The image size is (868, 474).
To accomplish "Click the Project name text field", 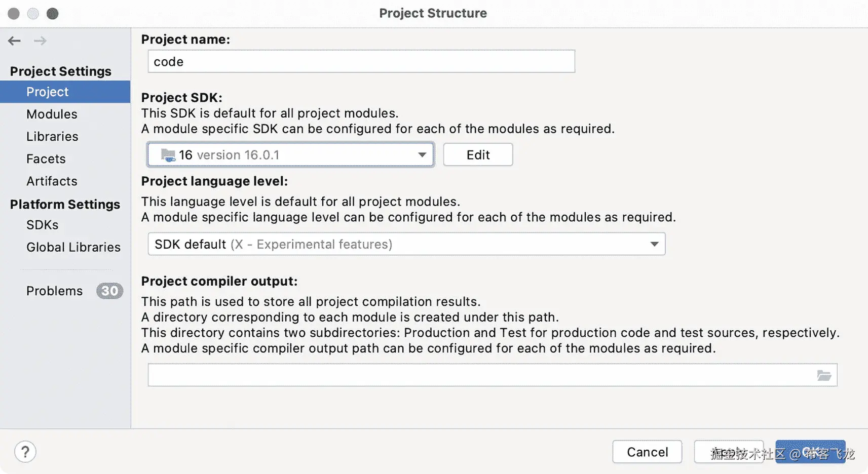I will (x=361, y=62).
